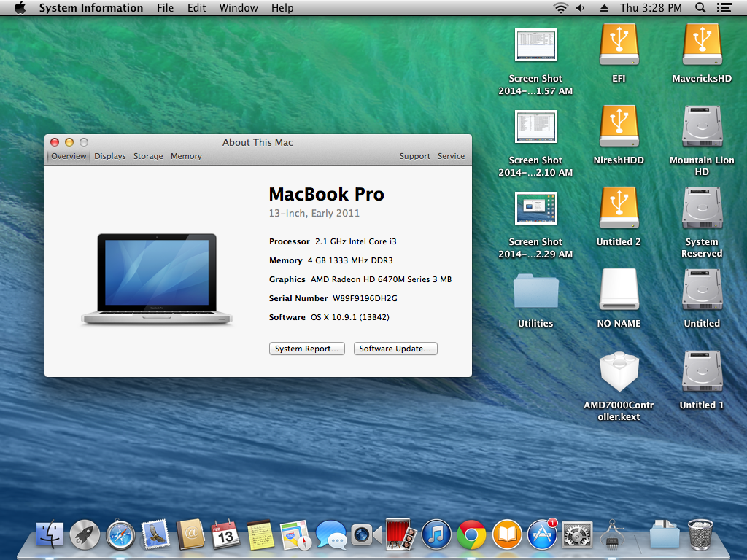
Task: Open Wi-Fi status menu
Action: pos(561,7)
